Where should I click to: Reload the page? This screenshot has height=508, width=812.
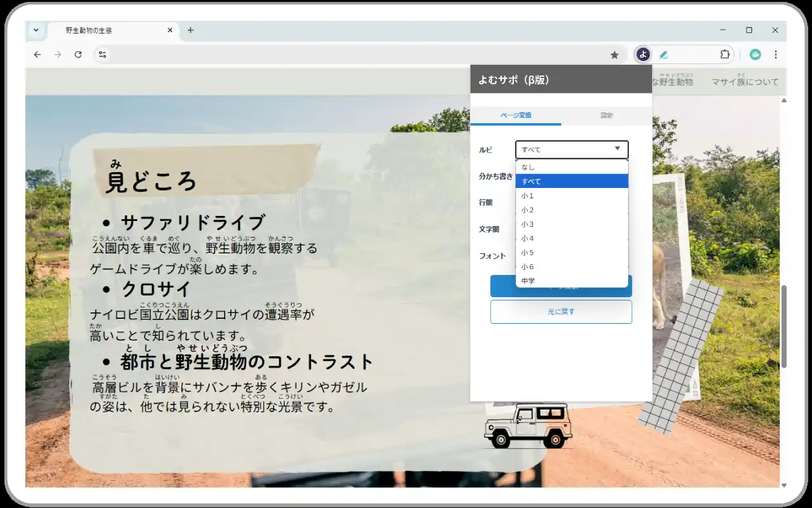tap(78, 55)
